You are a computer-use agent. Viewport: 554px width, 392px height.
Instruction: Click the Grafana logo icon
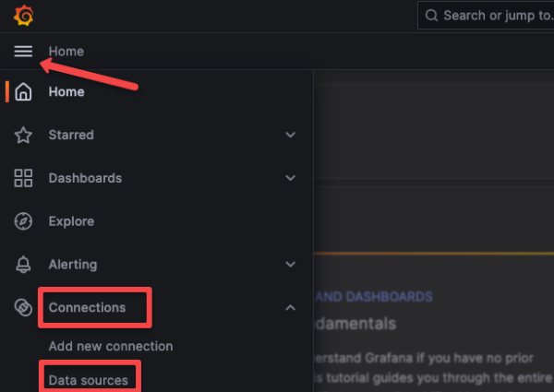23,16
